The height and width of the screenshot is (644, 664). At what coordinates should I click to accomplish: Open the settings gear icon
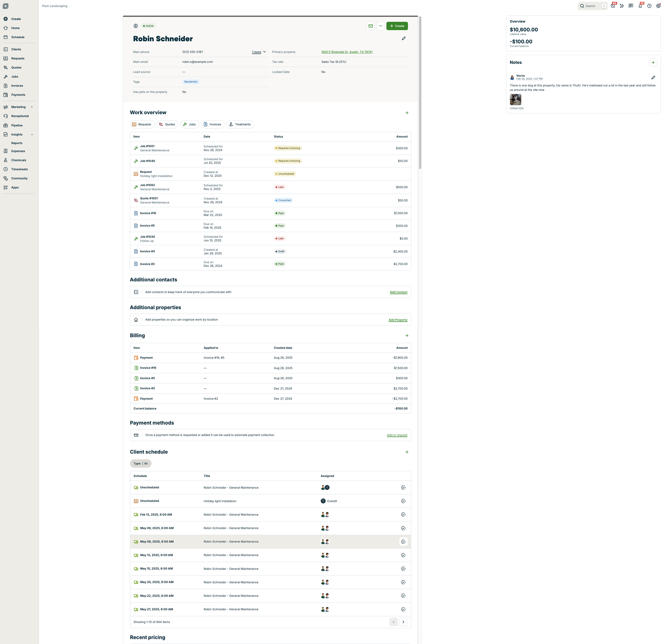coord(658,6)
